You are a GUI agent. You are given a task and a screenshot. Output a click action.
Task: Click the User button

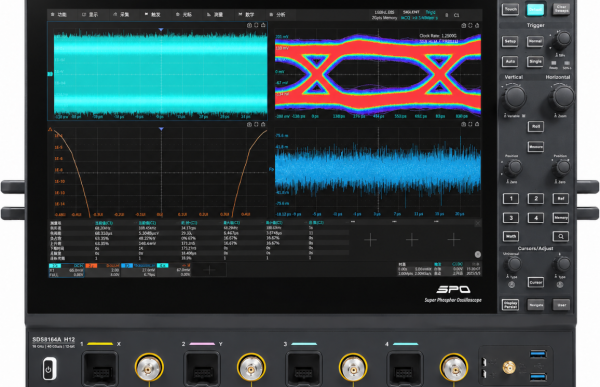561,305
